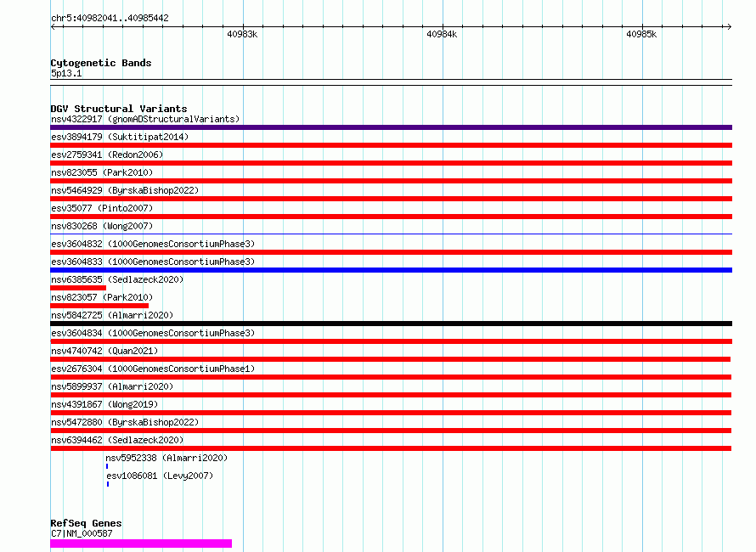This screenshot has width=756, height=552.
Task: Select the red esv2676304 variant bar
Action: point(391,377)
